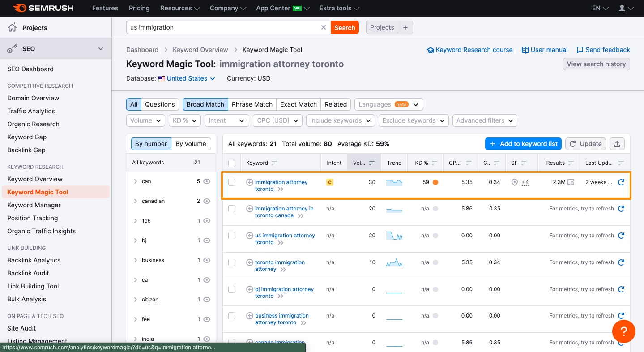Image resolution: width=644 pixels, height=352 pixels.
Task: Expand the 'can' keyword group
Action: point(136,181)
